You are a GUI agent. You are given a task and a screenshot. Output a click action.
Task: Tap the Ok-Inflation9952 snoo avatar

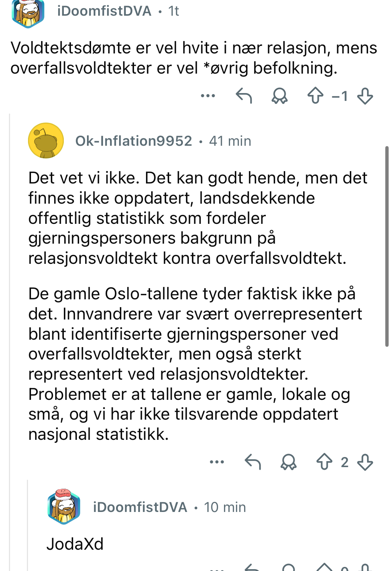(x=46, y=141)
